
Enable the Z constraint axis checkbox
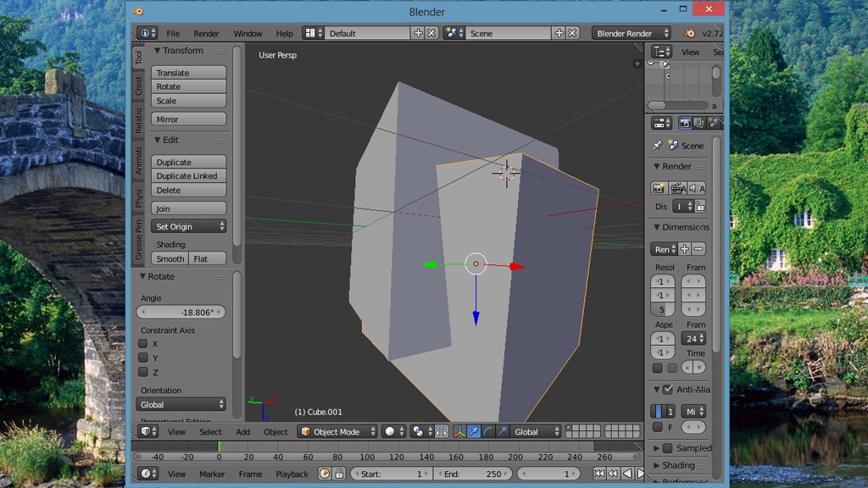coord(143,372)
